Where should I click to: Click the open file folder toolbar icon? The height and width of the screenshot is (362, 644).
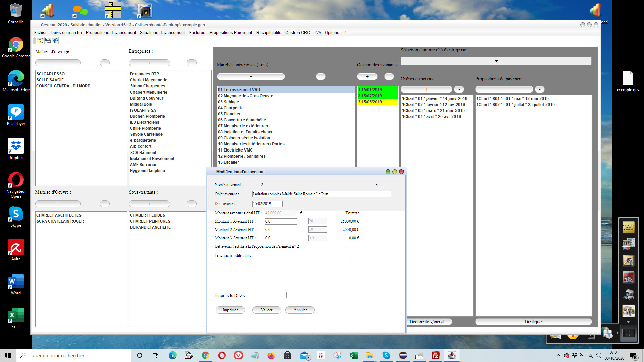coord(41,41)
